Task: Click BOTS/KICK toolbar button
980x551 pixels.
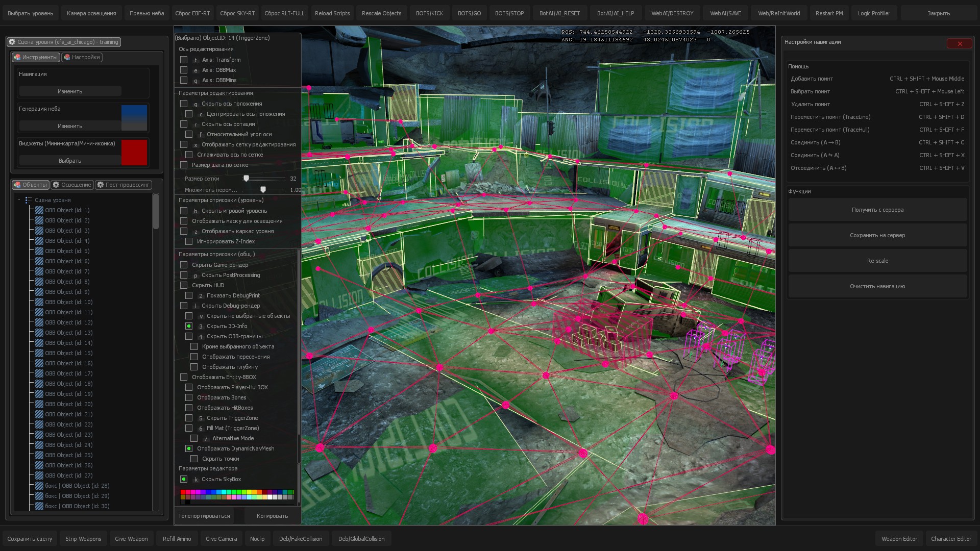Action: [429, 13]
